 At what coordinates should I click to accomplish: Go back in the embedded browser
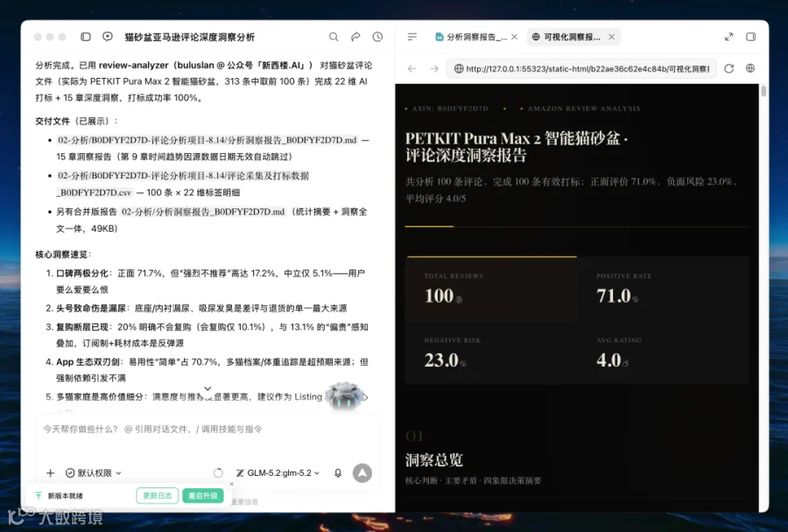pos(412,68)
